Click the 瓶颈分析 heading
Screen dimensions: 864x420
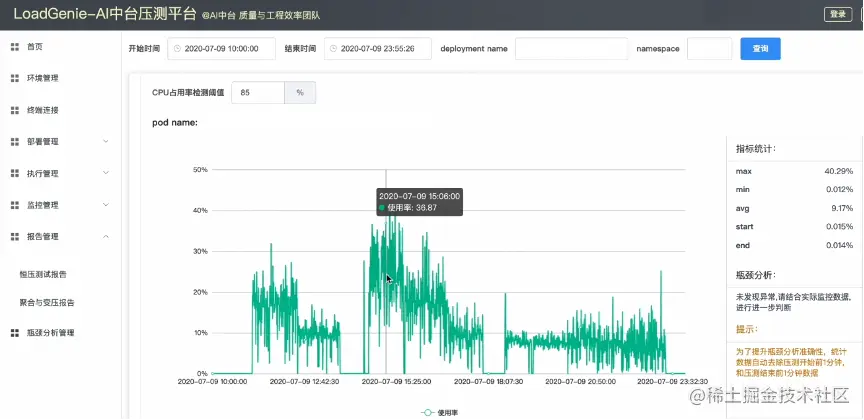coord(755,275)
